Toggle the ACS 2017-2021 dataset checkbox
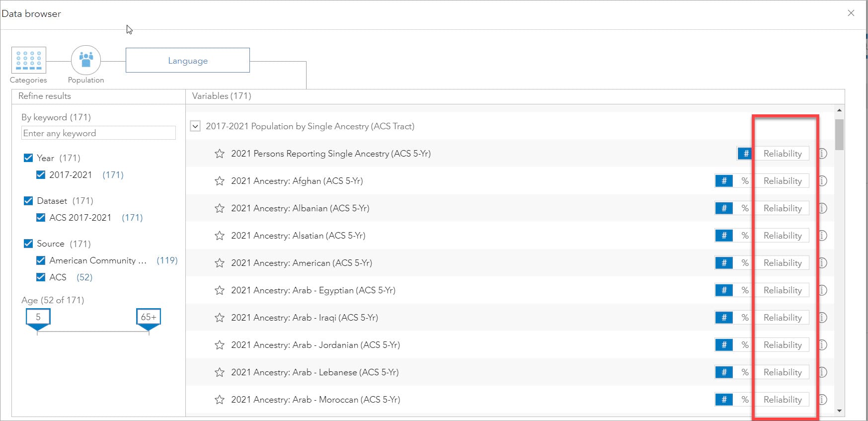 click(x=41, y=218)
